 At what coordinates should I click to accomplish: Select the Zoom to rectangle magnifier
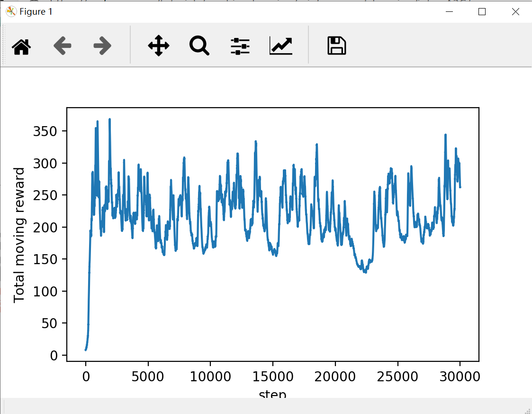click(x=199, y=46)
